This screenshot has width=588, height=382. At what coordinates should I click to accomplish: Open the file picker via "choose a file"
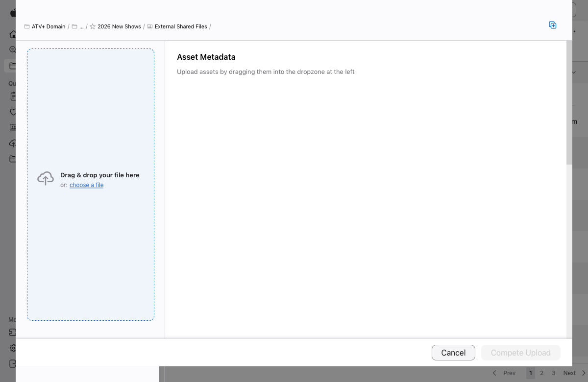(x=86, y=185)
